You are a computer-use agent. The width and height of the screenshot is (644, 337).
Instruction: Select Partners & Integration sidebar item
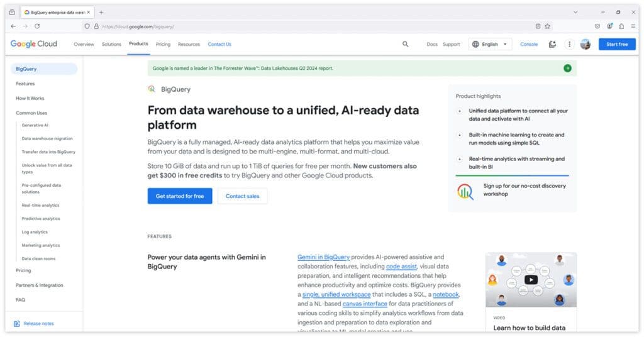(40, 285)
